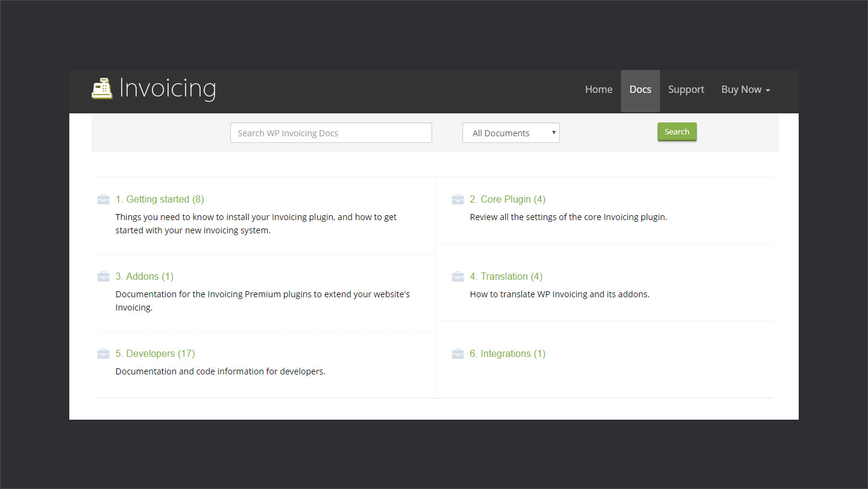The height and width of the screenshot is (489, 868).
Task: Focus the Search WP Invoicing Docs field
Action: (x=331, y=133)
